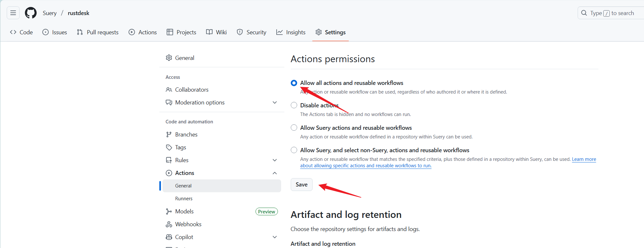Select Allow Suery, and select non-Suery option
This screenshot has width=644, height=248.
(294, 150)
